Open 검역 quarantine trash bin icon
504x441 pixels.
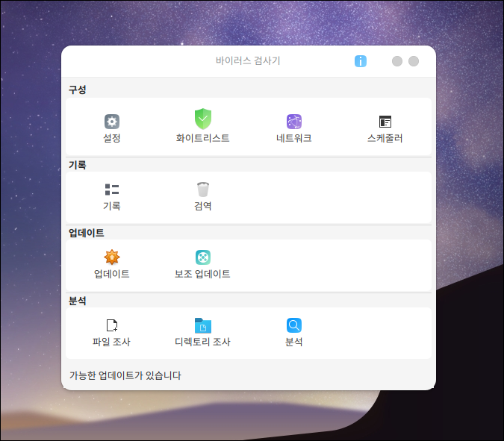[x=203, y=190]
